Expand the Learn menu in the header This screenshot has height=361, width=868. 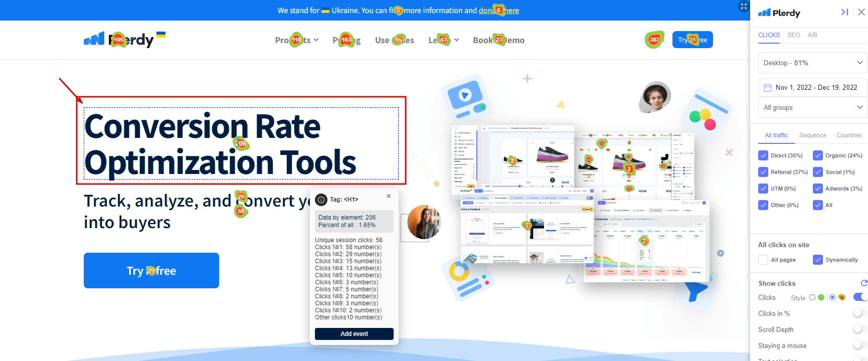tap(444, 40)
